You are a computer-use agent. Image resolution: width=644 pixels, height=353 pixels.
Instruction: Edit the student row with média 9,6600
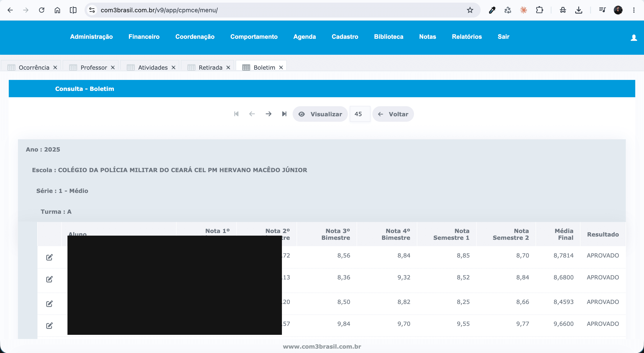[x=50, y=325]
